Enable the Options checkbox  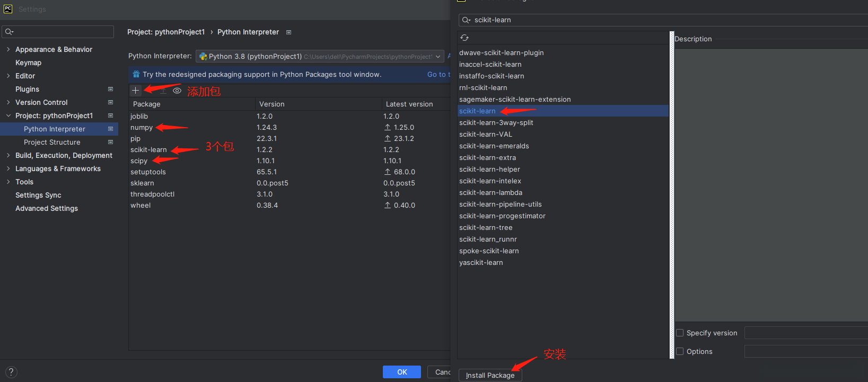(680, 351)
